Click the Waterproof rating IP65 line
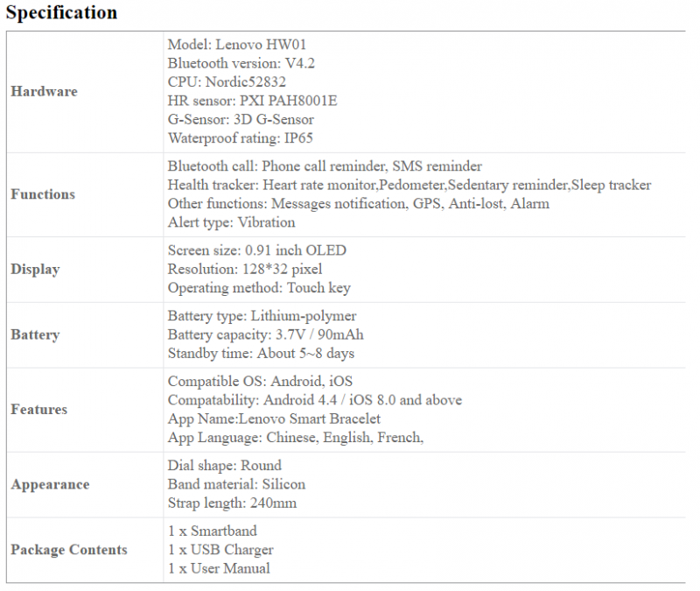 [x=240, y=137]
